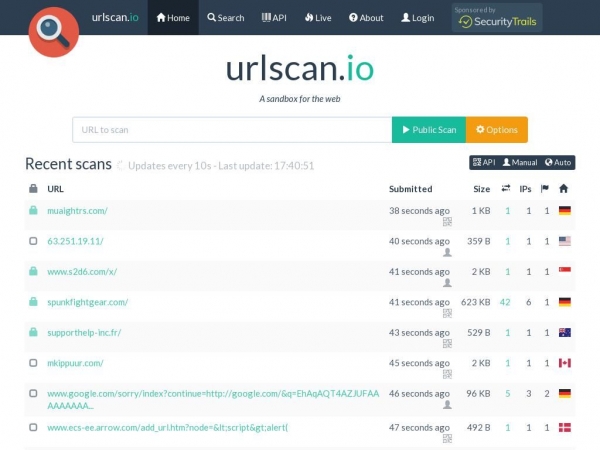
Task: Click the 96 KB size value
Action: coord(478,394)
